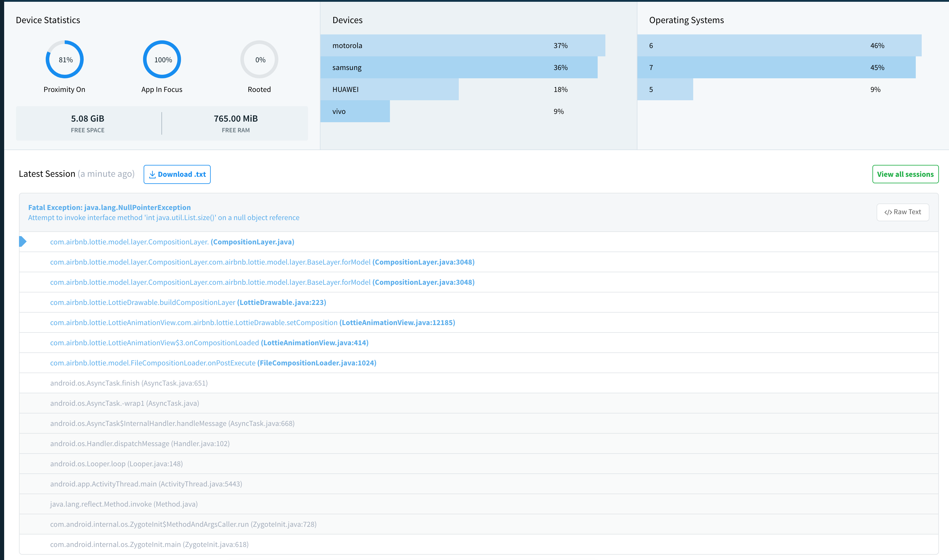Click OS version 5 bar at 9%
This screenshot has height=560, width=949.
pyautogui.click(x=665, y=90)
